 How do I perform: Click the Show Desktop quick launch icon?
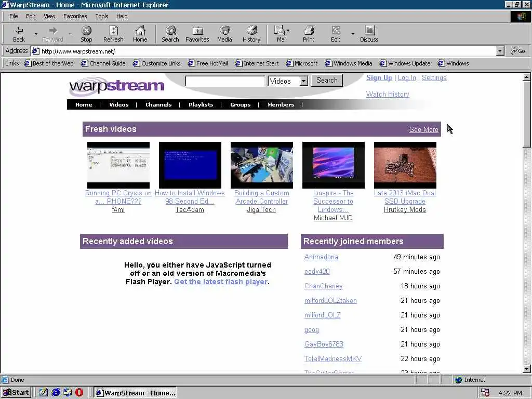pos(44,393)
